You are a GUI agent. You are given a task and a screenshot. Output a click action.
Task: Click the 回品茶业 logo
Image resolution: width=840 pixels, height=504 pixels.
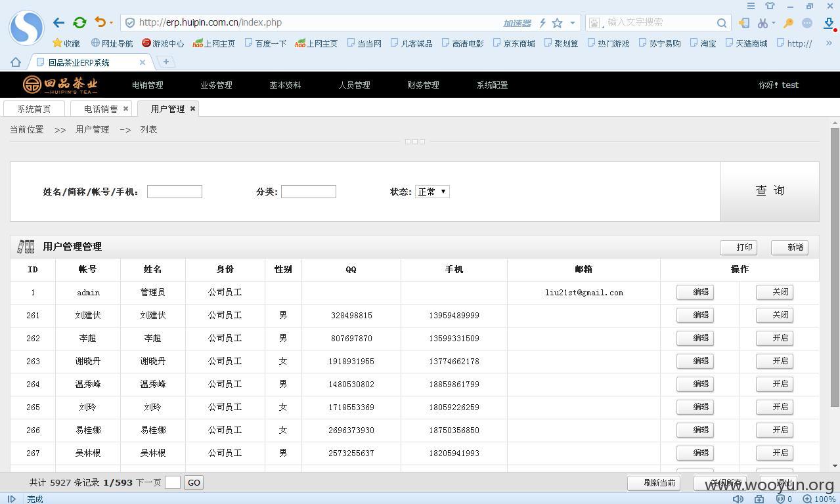coord(60,85)
